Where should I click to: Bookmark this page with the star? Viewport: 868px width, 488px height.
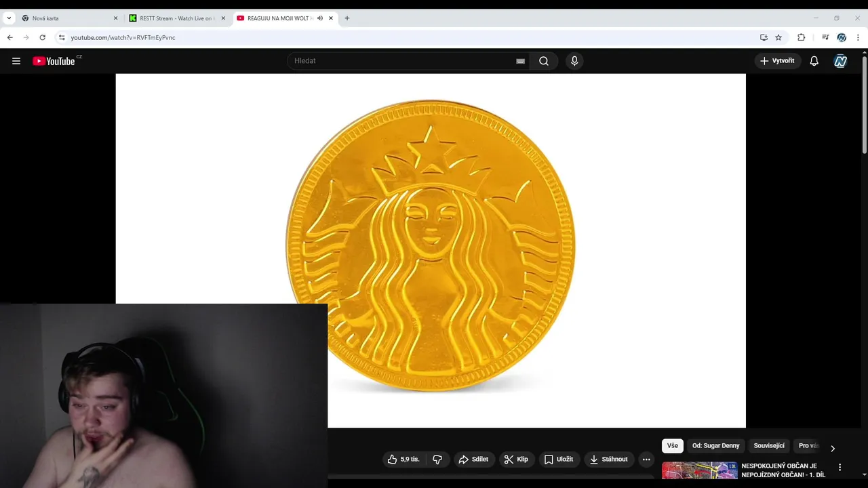tap(778, 37)
